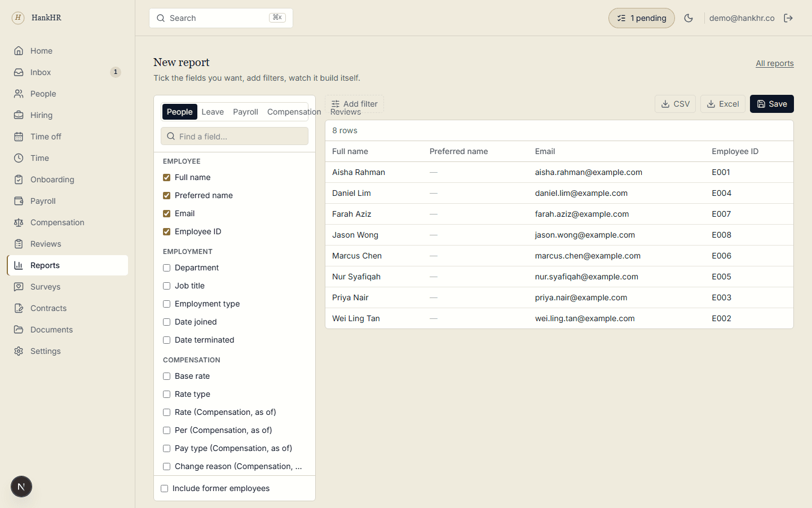Switch to the Compensation fields tab

point(294,112)
